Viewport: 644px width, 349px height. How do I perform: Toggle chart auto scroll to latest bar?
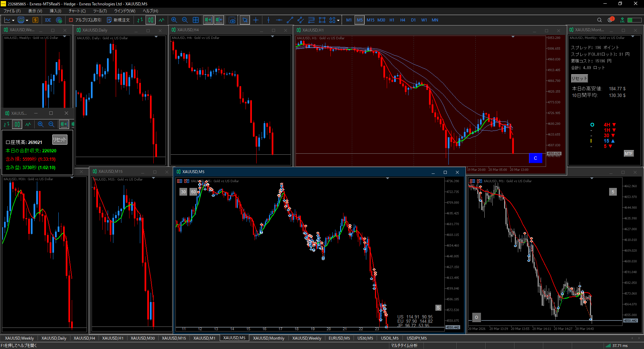tap(208, 20)
